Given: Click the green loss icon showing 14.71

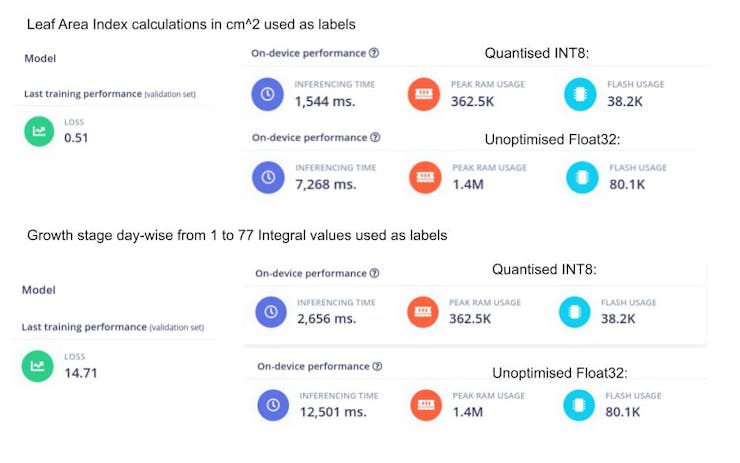Looking at the screenshot, I should coord(39,366).
